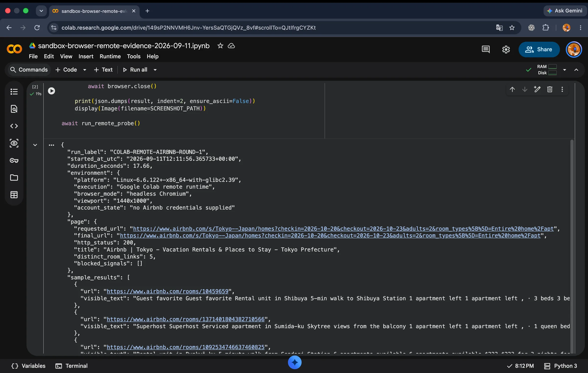This screenshot has width=588, height=373.
Task: Collapse the header with the up chevron
Action: tap(576, 70)
